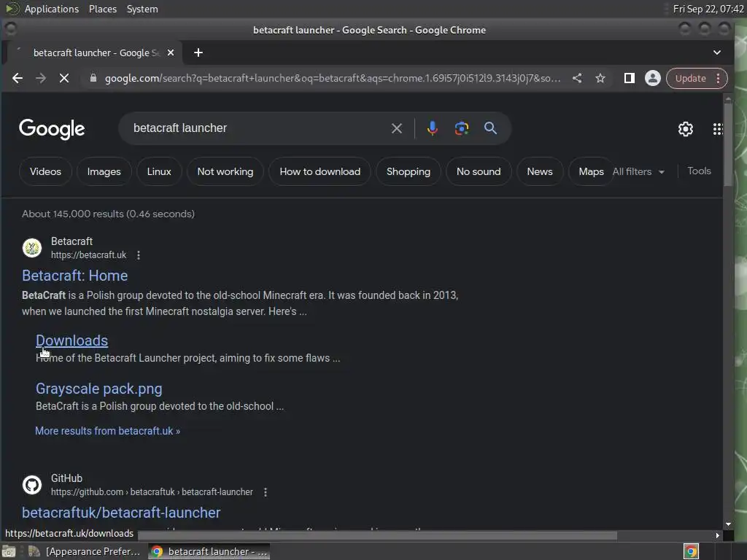Click the horizontal page scrollbar
The height and width of the screenshot is (560, 747).
point(377,535)
